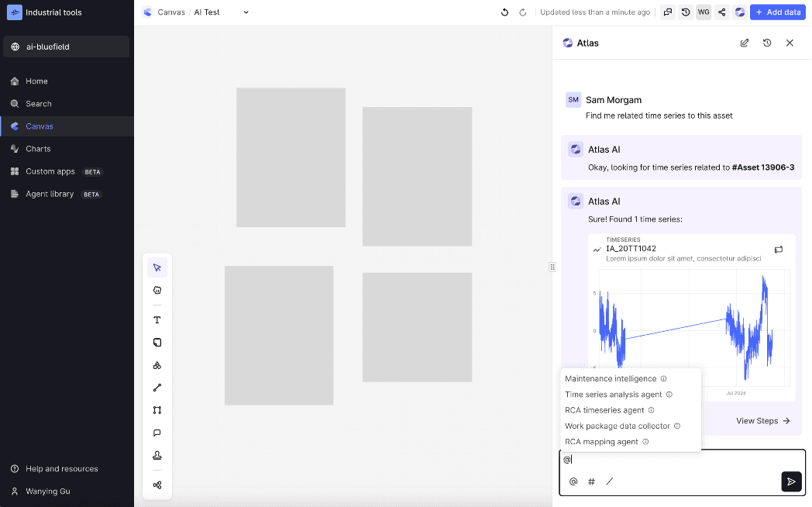Click the Add data button

click(x=777, y=12)
